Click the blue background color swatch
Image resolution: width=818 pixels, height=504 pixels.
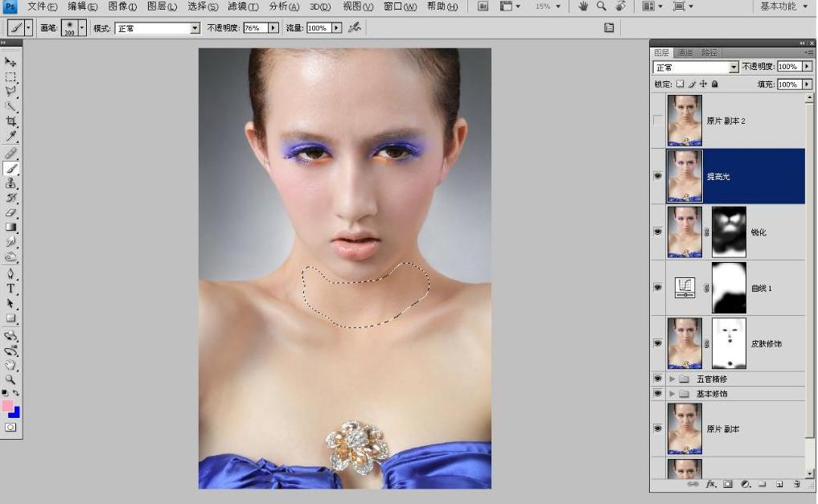15,413
